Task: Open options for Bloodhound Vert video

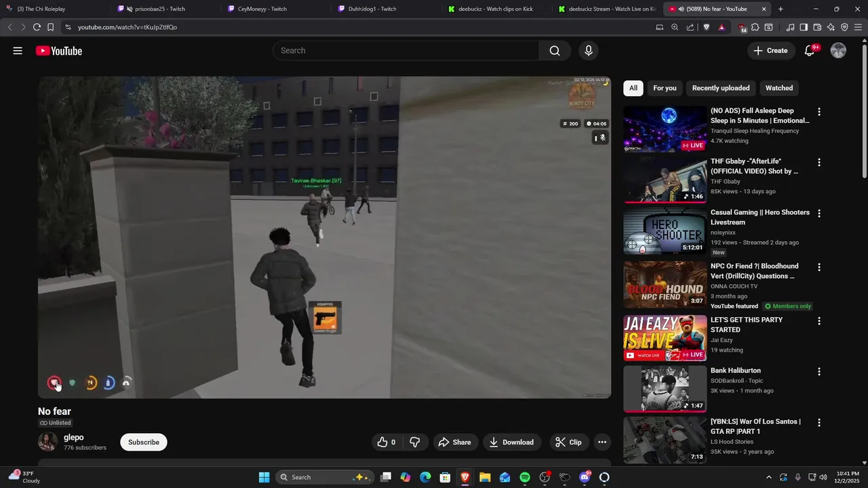Action: coord(819,267)
